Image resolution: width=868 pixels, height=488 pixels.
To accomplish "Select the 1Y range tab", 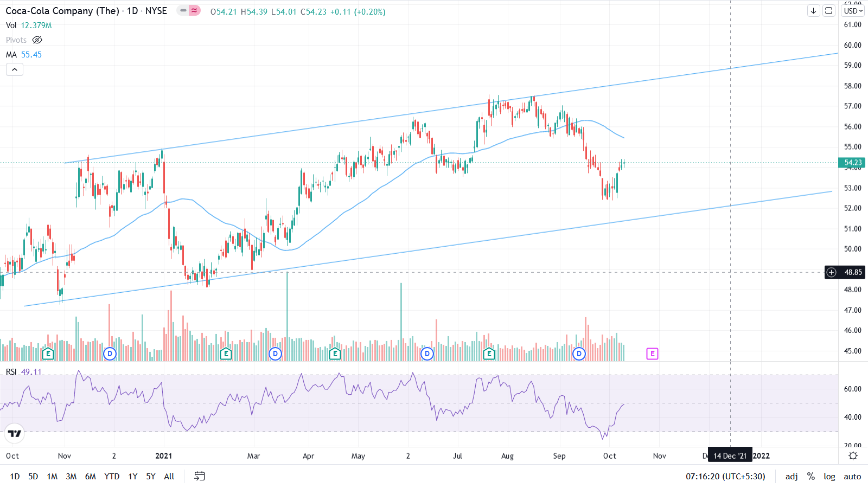I will pos(133,476).
